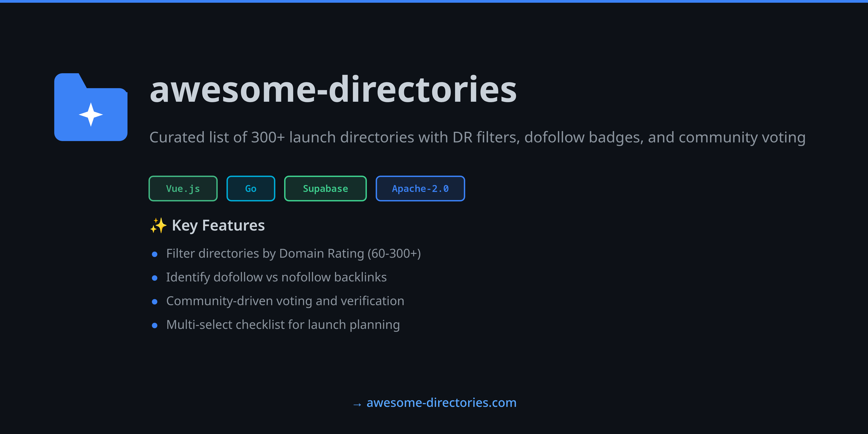
Task: Select the Vue.js badge
Action: coord(183,189)
